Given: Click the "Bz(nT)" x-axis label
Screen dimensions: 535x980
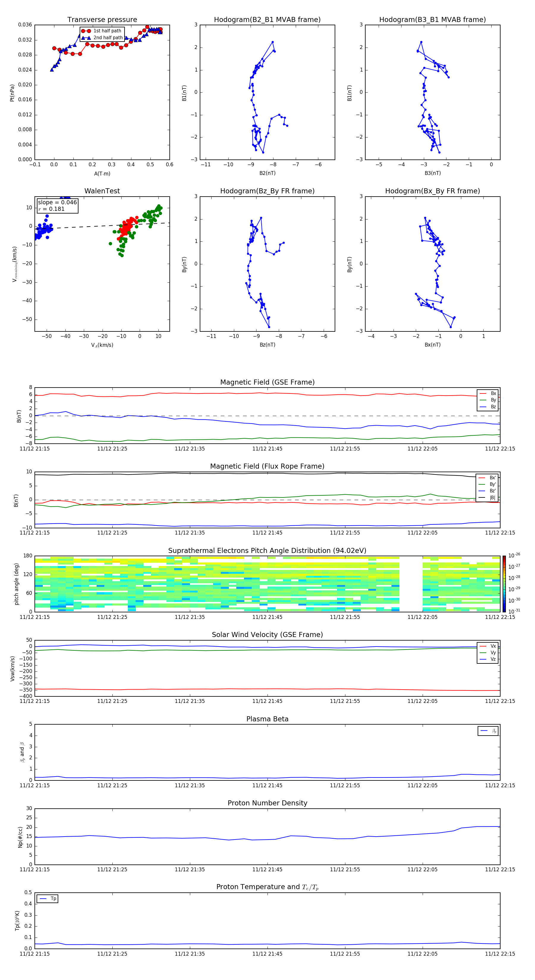Looking at the screenshot, I should (267, 345).
